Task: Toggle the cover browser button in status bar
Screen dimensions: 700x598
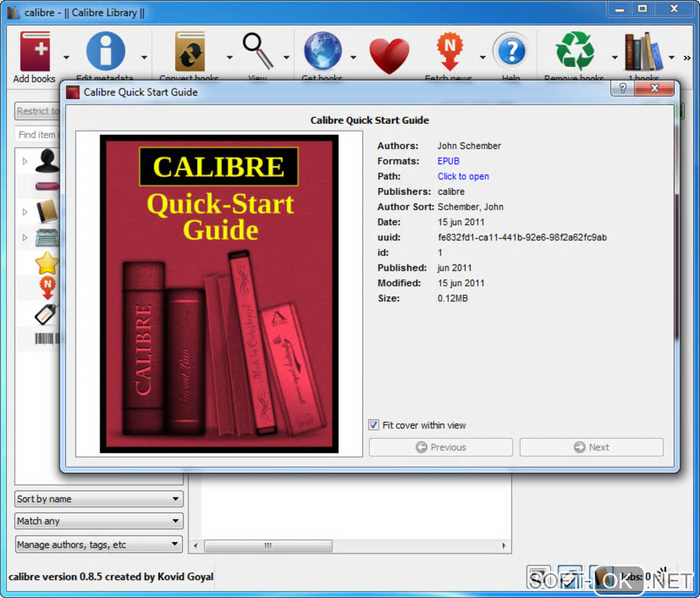Action: pos(539,576)
